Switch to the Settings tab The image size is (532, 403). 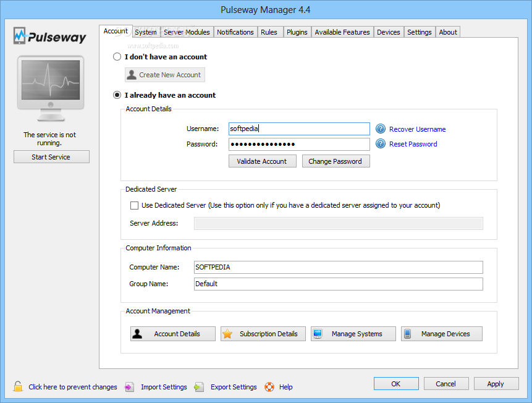click(420, 32)
